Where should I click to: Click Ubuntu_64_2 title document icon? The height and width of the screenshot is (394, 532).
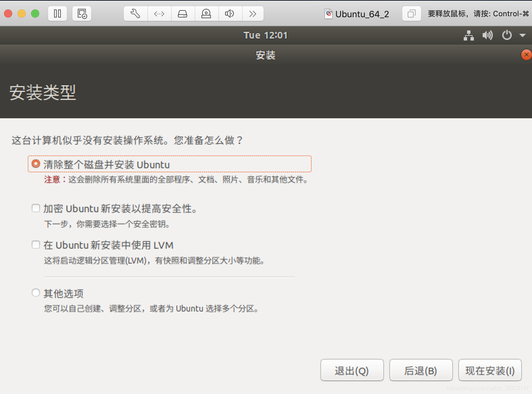click(328, 14)
